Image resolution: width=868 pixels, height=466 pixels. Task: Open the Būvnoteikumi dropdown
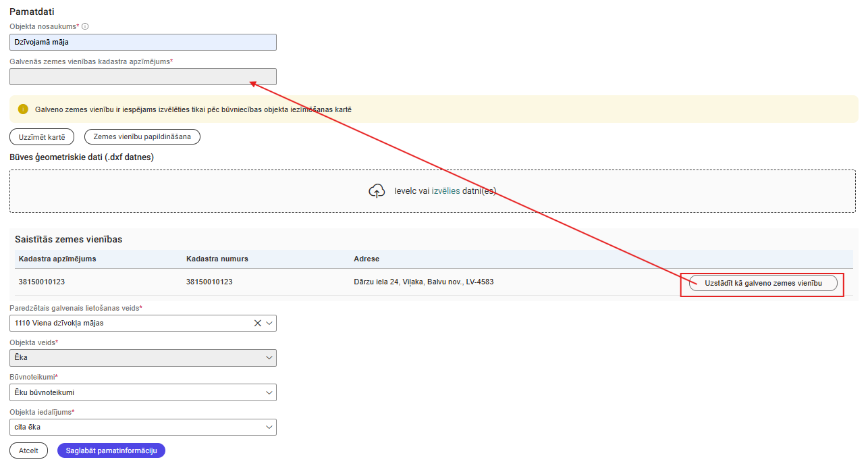pyautogui.click(x=142, y=392)
